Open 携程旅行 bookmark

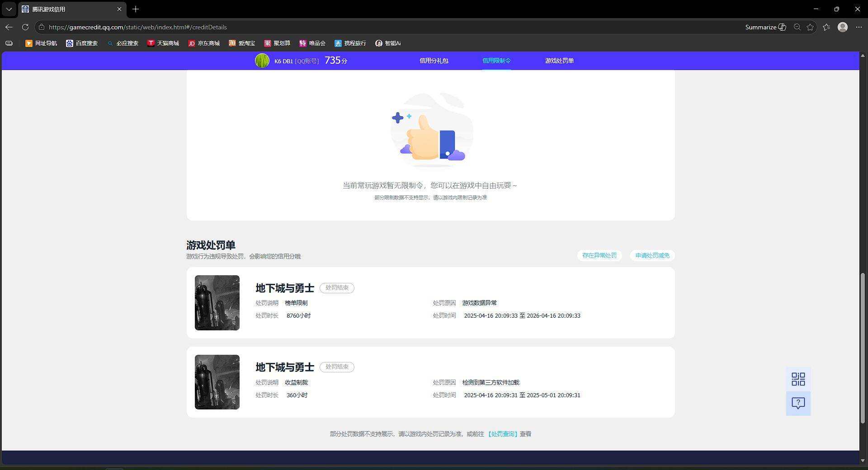click(350, 43)
